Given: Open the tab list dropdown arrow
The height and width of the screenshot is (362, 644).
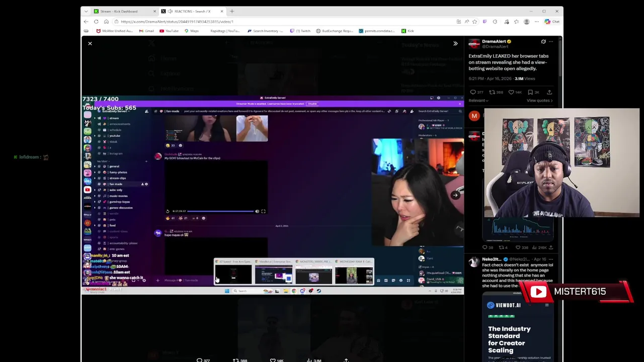Looking at the screenshot, I should 86,11.
